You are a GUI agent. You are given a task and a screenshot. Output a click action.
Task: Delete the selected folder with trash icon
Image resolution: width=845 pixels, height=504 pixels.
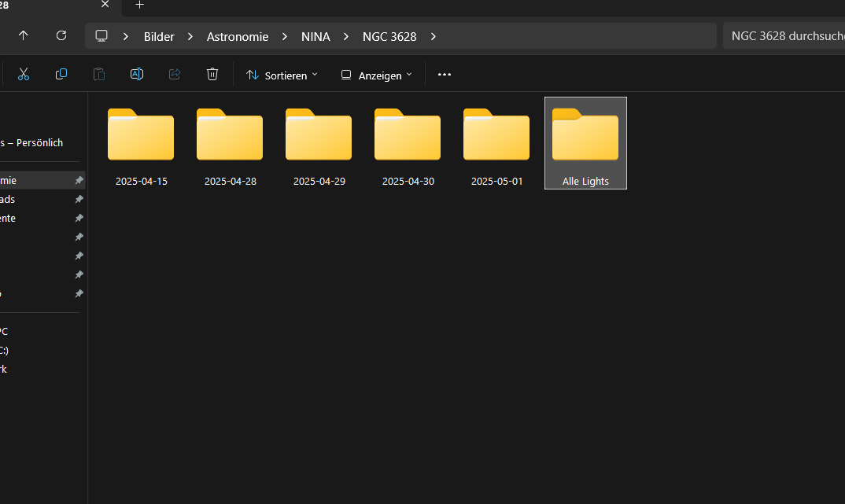212,75
